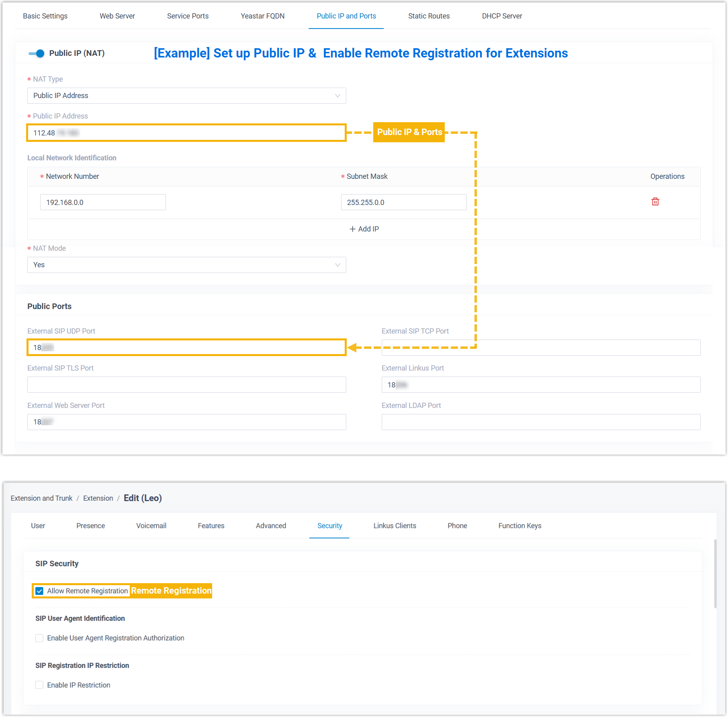The width and height of the screenshot is (728, 717).
Task: Click the Subnet Mask input box
Action: coord(403,203)
